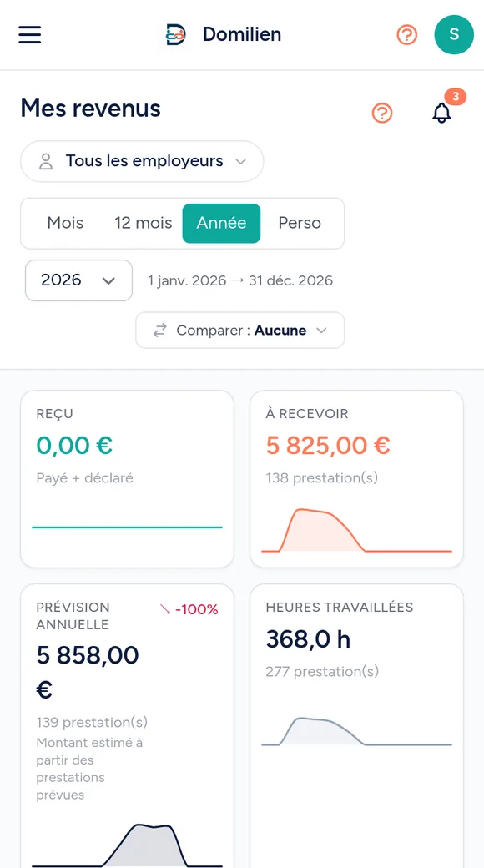This screenshot has height=868, width=484.
Task: Select the Mois period option
Action: click(65, 223)
